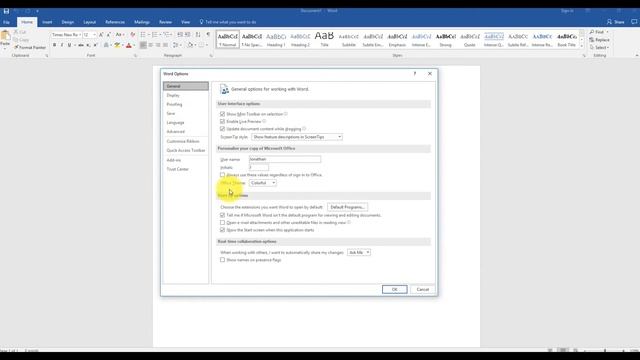Click the Font Color red A icon

129,45
